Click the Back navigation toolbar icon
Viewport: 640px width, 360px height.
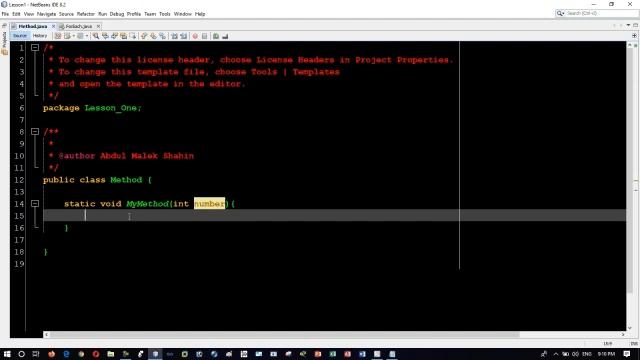point(67,36)
